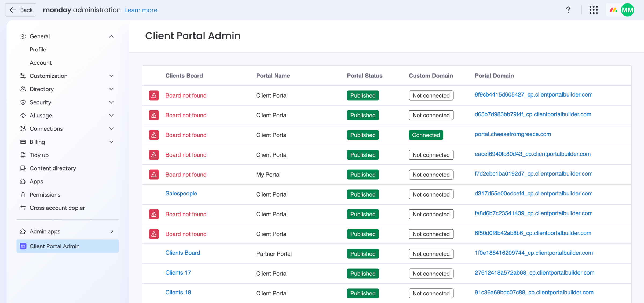Expand the Security section chevron
Viewport: 644px width, 303px height.
pyautogui.click(x=111, y=102)
